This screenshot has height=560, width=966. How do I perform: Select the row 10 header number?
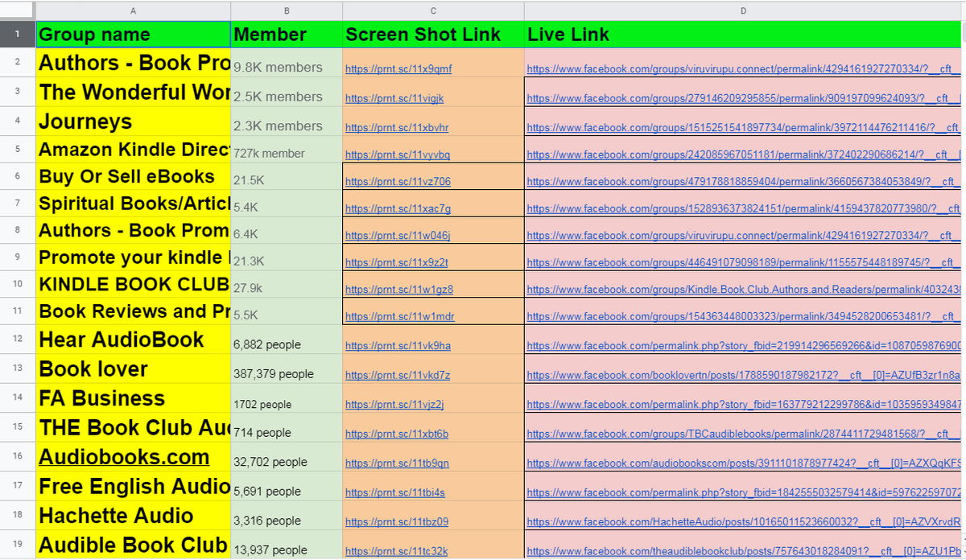(18, 284)
